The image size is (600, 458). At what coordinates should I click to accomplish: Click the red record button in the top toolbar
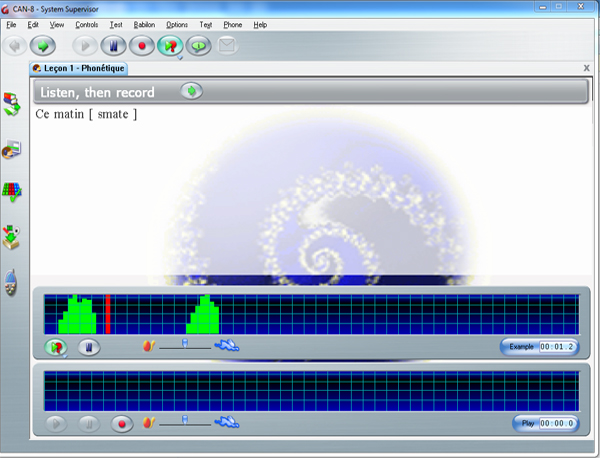pyautogui.click(x=142, y=45)
